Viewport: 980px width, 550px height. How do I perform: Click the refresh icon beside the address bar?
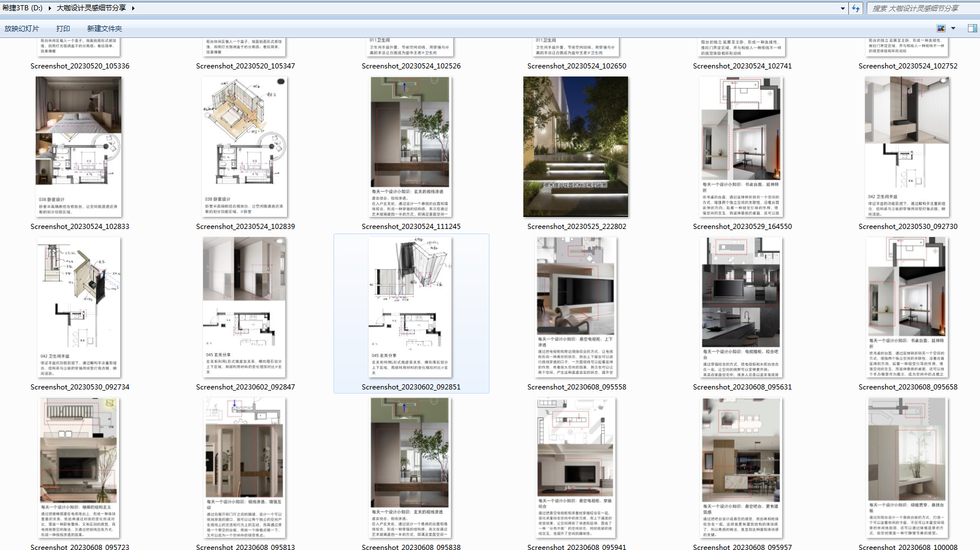(x=856, y=8)
